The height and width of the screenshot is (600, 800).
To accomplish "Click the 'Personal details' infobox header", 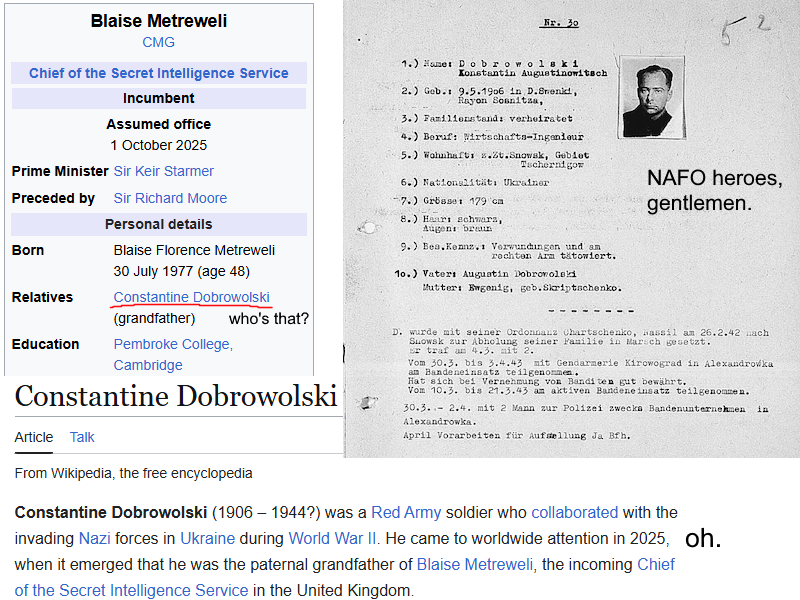I will pyautogui.click(x=159, y=224).
